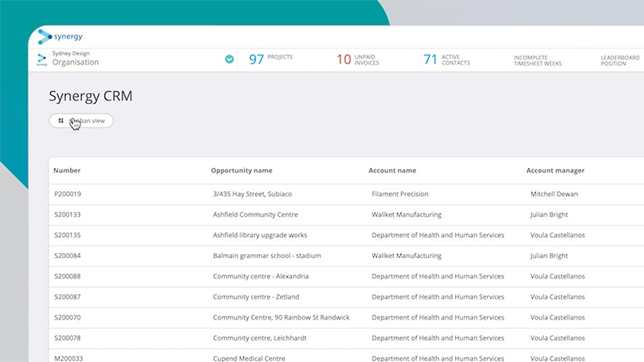Image resolution: width=644 pixels, height=362 pixels.
Task: Click account Filament Precision
Action: (400, 194)
